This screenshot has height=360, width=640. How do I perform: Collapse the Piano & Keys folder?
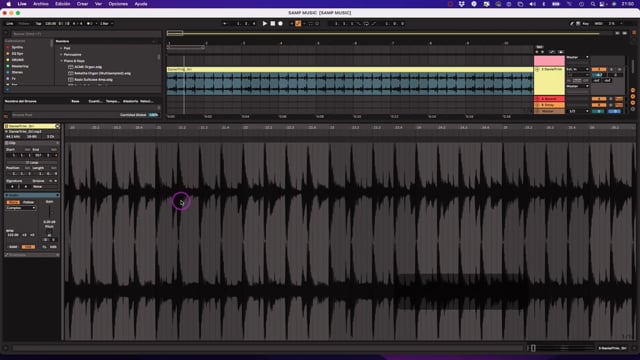pos(61,61)
